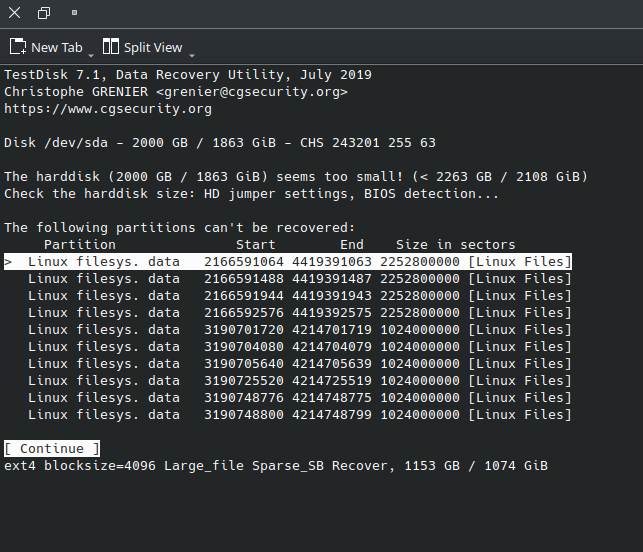Pick partition row starting at 2166592576
The image size is (643, 552).
pos(288,313)
